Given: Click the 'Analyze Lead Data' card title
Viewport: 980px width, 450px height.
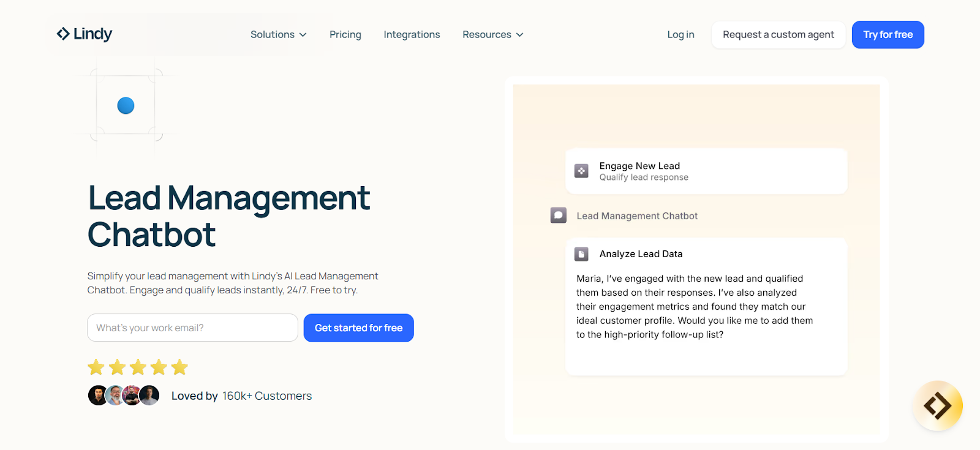Looking at the screenshot, I should point(641,254).
